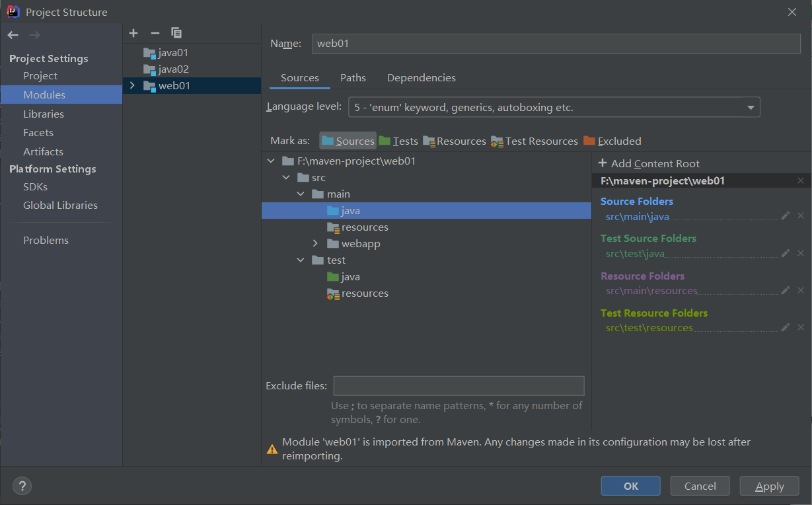Switch to the Paths tab
The height and width of the screenshot is (505, 812).
coord(353,78)
